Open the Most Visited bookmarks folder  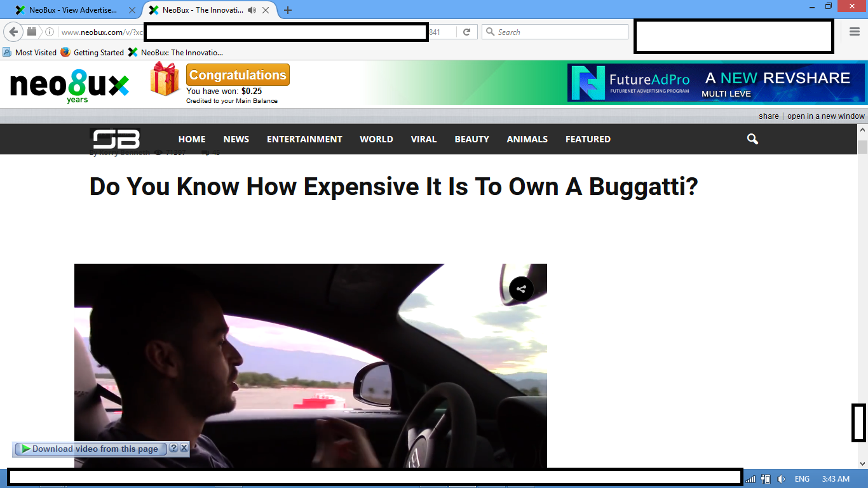[30, 53]
